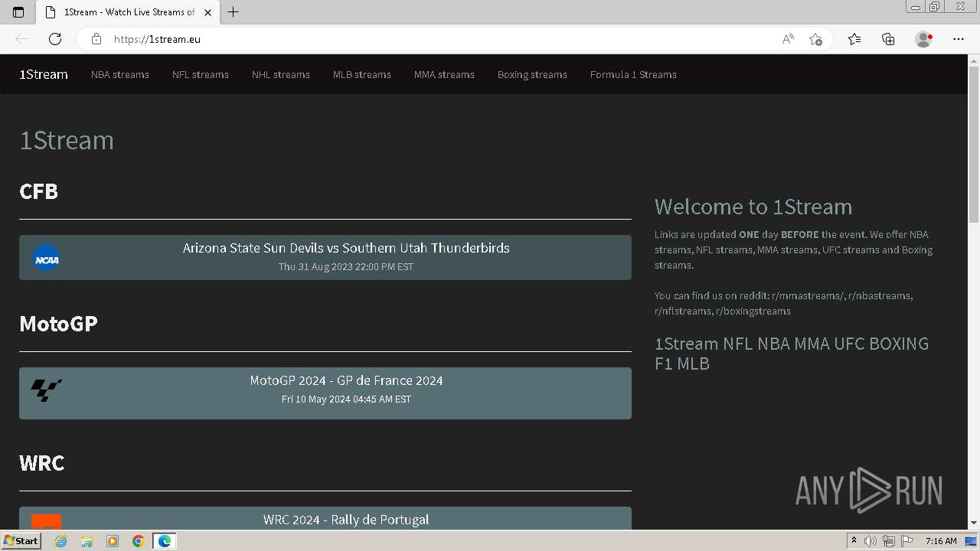Open Favorites list icon
Image resolution: width=980 pixels, height=551 pixels.
(854, 39)
